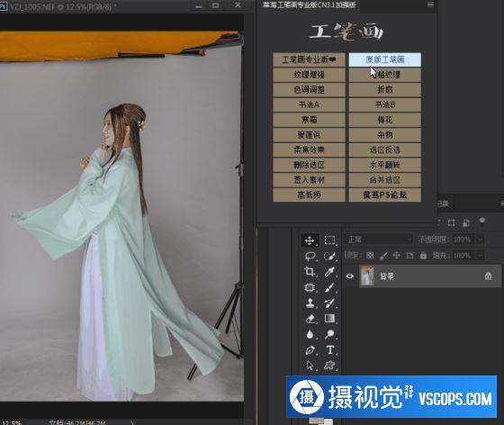This screenshot has height=425, width=504.
Task: Select the Brush tool
Action: coord(329,287)
